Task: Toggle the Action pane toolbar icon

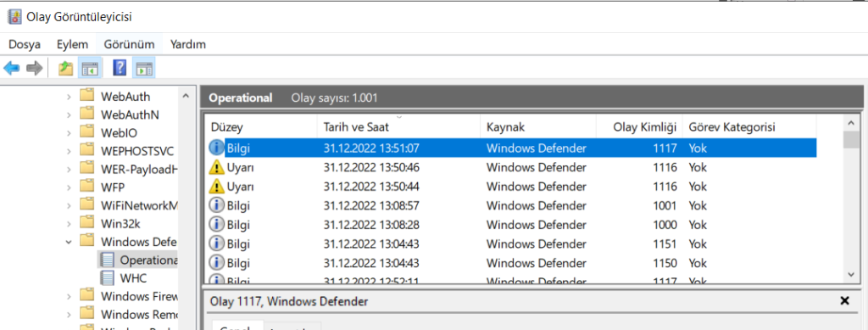Action: click(x=144, y=69)
